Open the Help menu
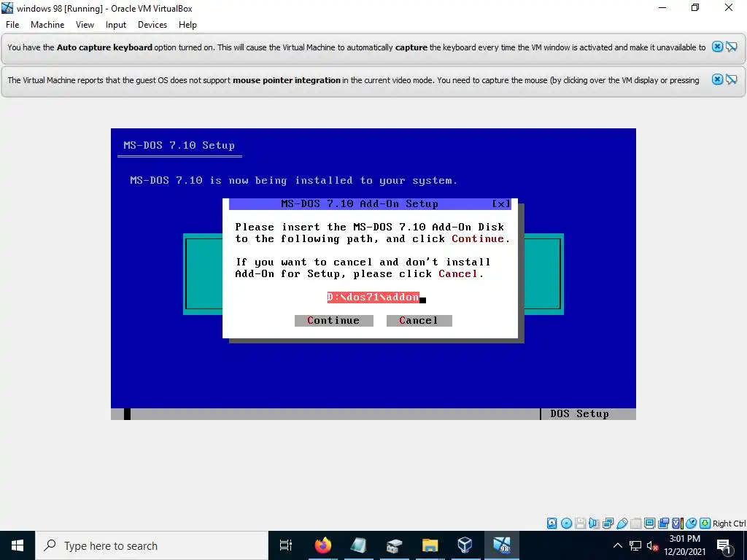The image size is (747, 560). [187, 25]
